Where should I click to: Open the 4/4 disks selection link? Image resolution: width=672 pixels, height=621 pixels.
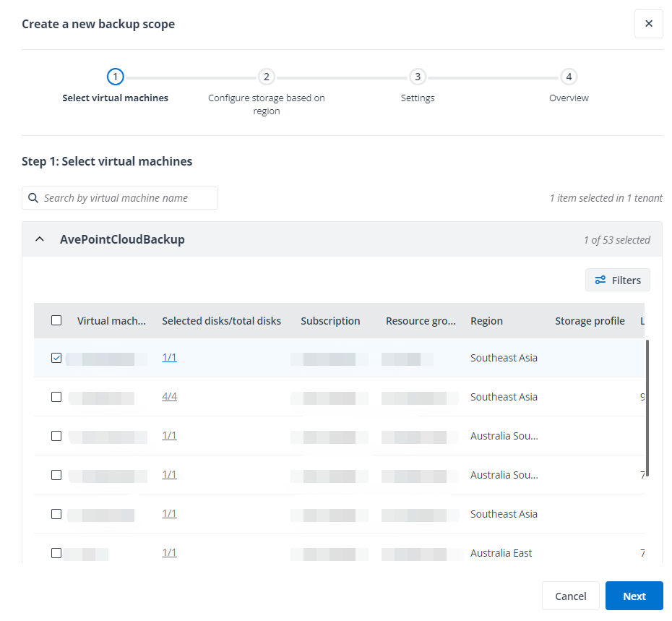[169, 396]
